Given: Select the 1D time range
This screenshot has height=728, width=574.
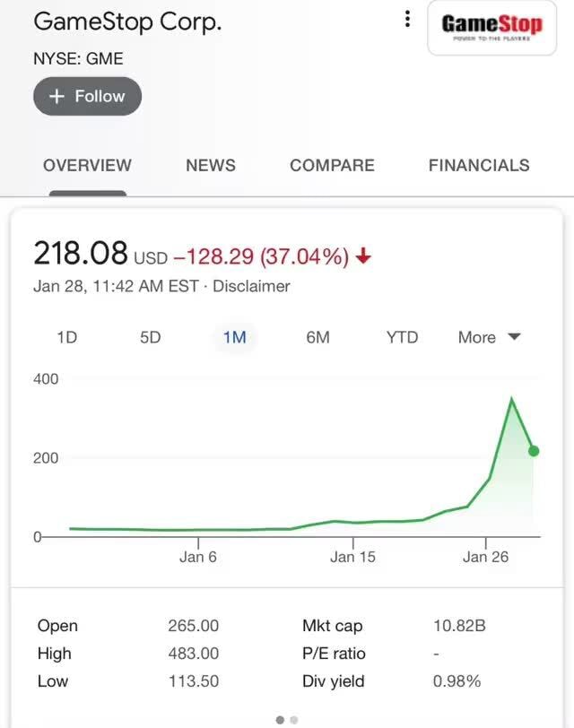Looking at the screenshot, I should 65,337.
